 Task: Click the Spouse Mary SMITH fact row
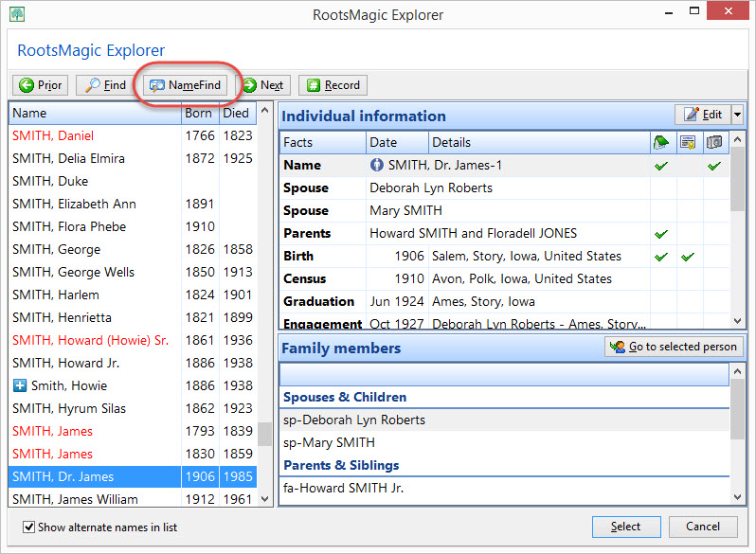tap(504, 210)
